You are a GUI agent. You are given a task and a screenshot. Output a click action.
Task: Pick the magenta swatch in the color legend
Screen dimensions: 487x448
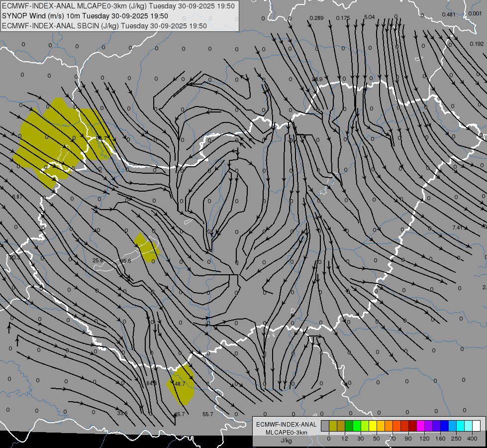click(420, 426)
